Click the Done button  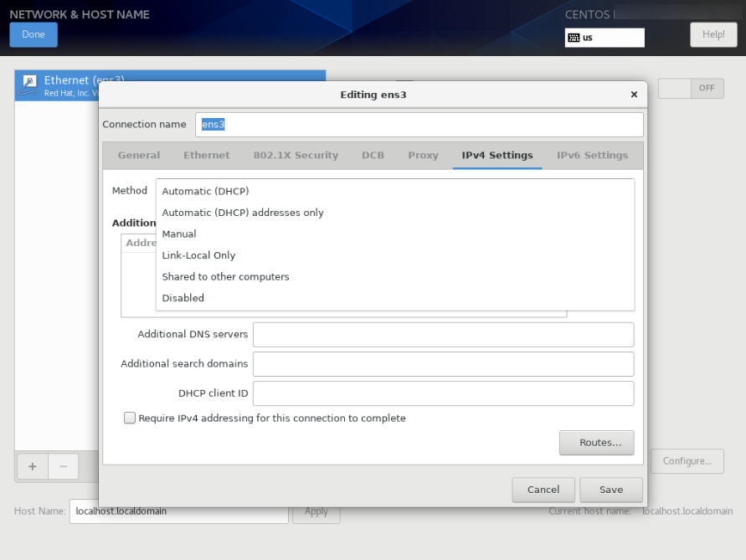pyautogui.click(x=33, y=34)
